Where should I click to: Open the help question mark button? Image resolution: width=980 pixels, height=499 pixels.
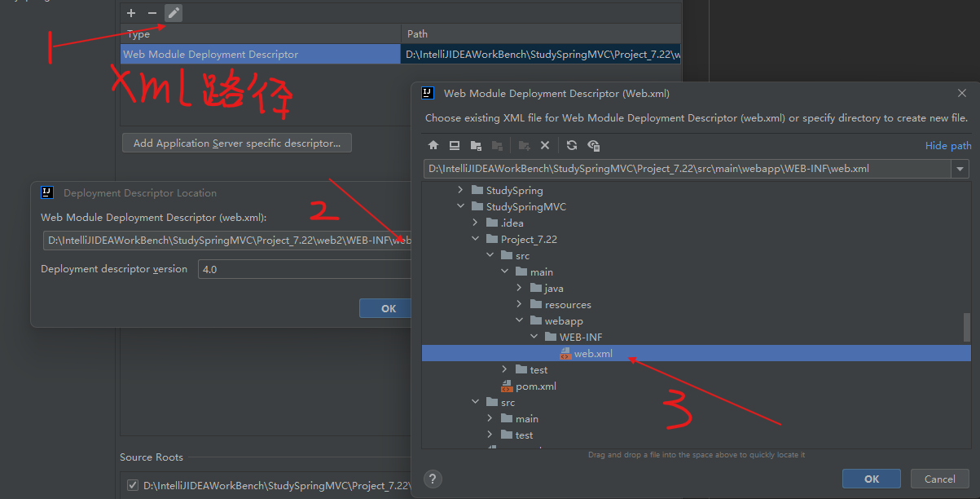click(433, 479)
